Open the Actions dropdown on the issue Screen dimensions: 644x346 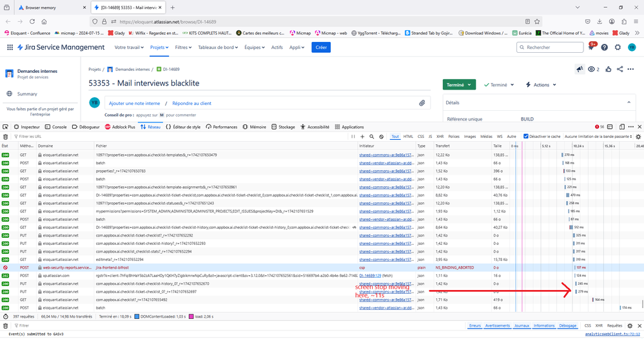(542, 84)
